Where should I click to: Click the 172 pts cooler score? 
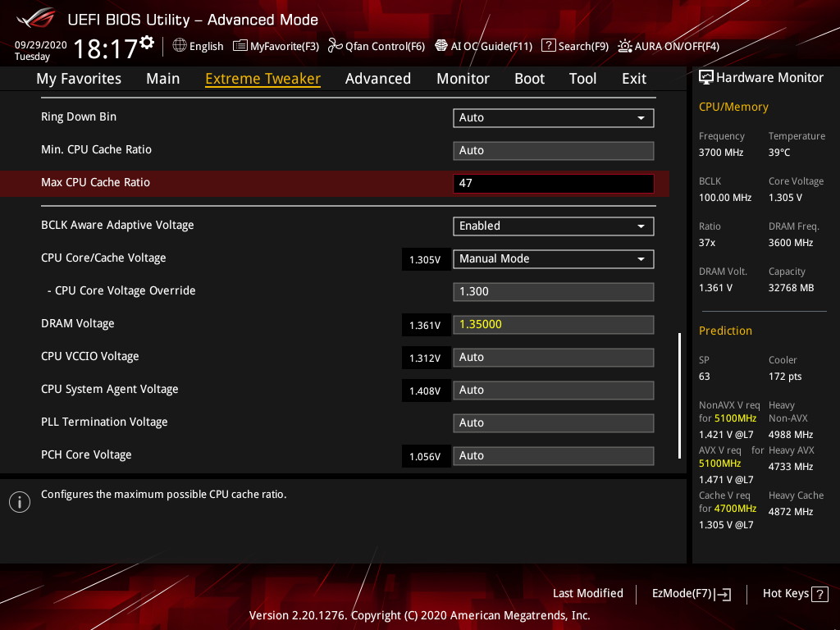(785, 377)
